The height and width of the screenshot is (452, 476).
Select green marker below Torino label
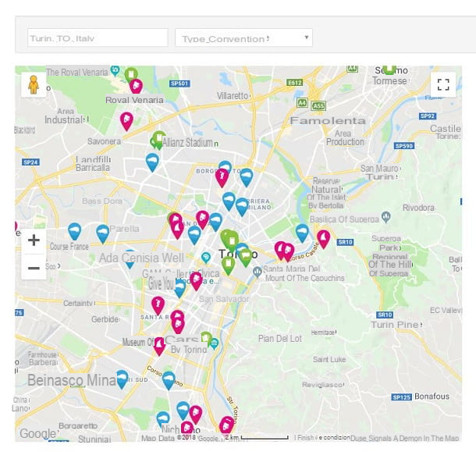pyautogui.click(x=229, y=265)
